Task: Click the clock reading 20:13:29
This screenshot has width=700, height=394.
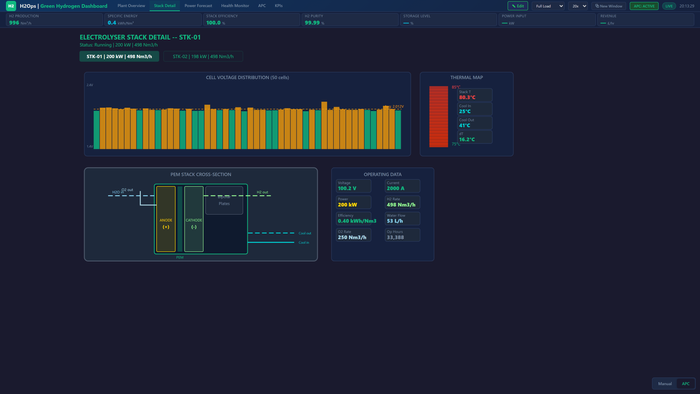Action: [x=687, y=6]
